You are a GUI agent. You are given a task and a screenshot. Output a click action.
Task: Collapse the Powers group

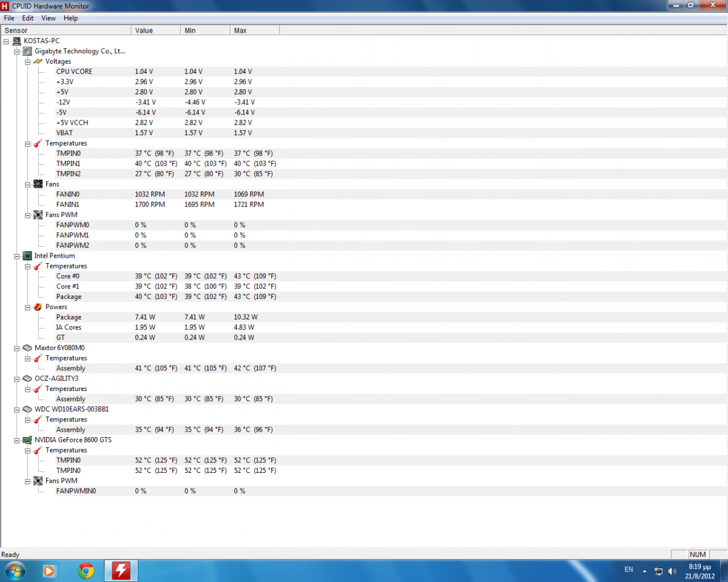point(28,307)
